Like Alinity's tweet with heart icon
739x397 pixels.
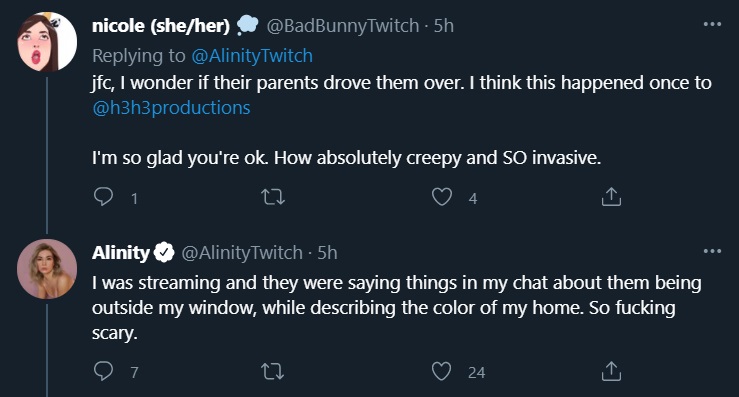442,371
